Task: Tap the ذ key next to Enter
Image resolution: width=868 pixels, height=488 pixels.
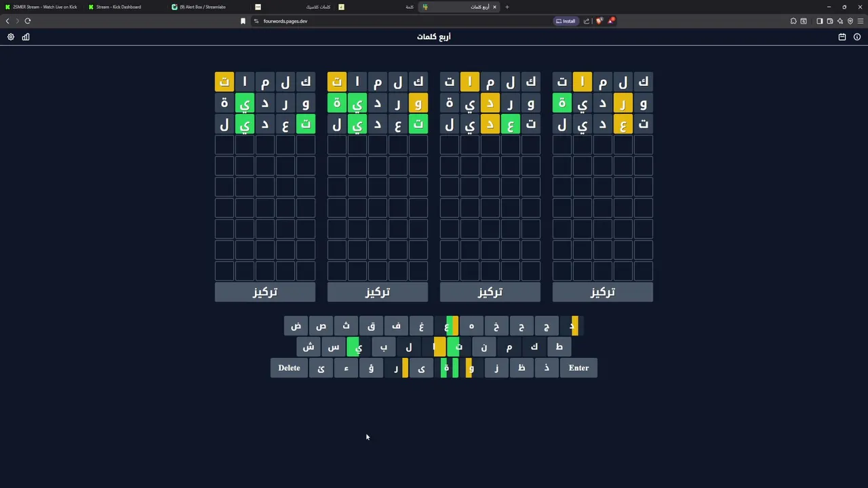Action: [547, 368]
